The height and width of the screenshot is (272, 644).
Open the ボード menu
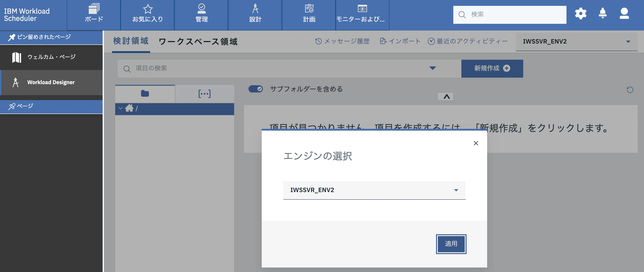(94, 15)
